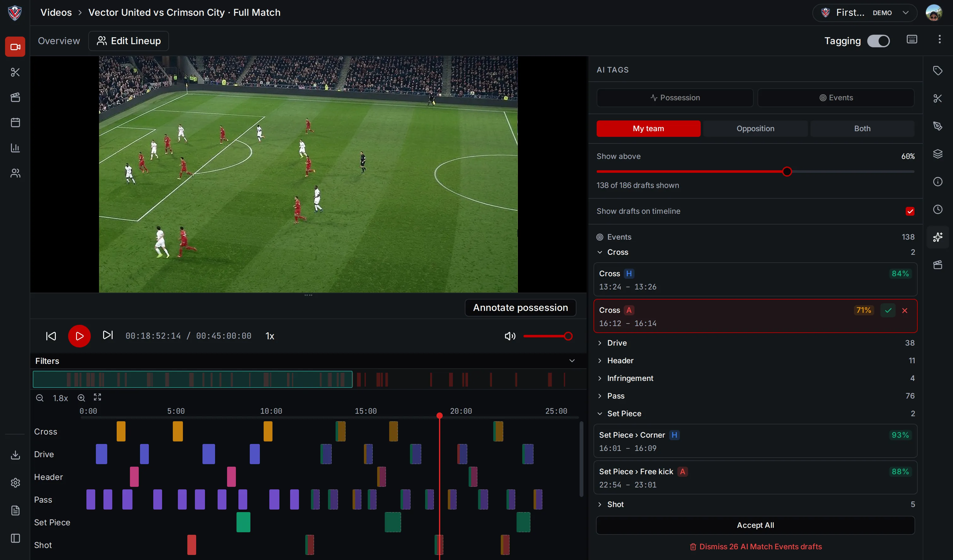Change the 1x playback speed
Viewport: 953px width, 560px height.
point(270,336)
